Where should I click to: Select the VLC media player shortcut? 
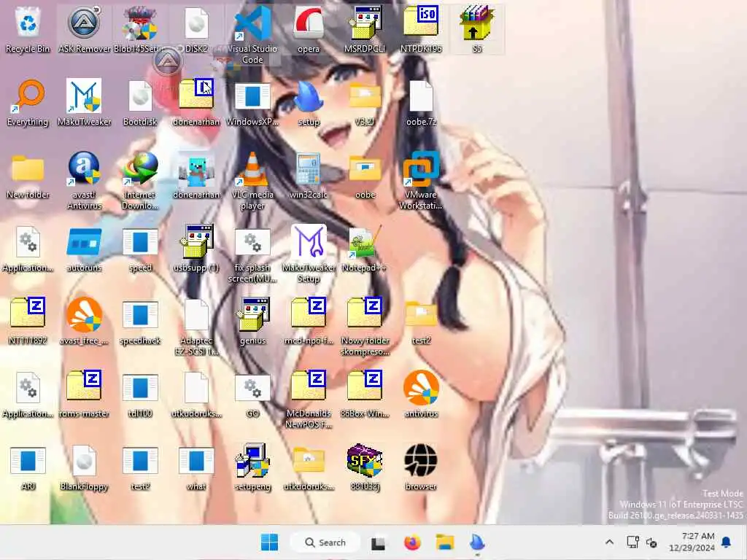point(252,181)
